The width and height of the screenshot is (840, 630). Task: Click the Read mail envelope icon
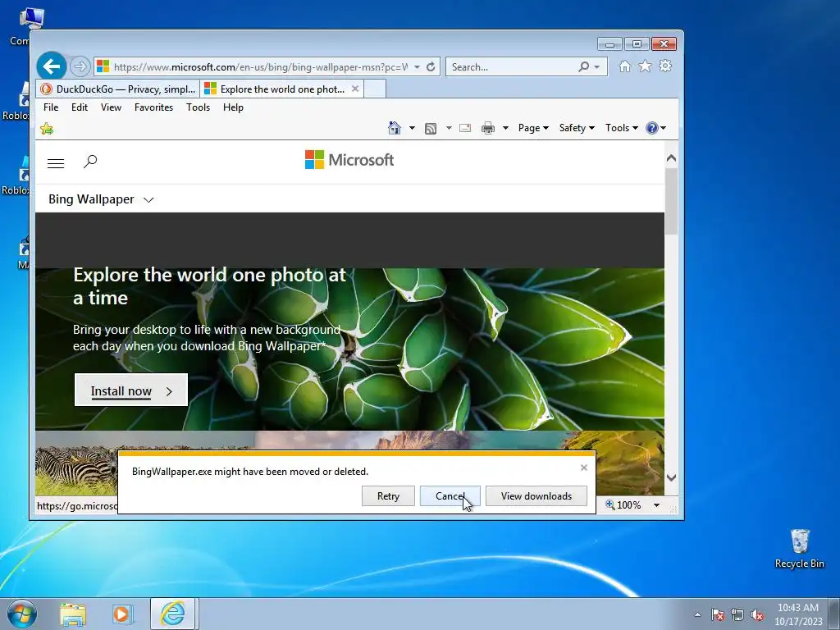(465, 128)
